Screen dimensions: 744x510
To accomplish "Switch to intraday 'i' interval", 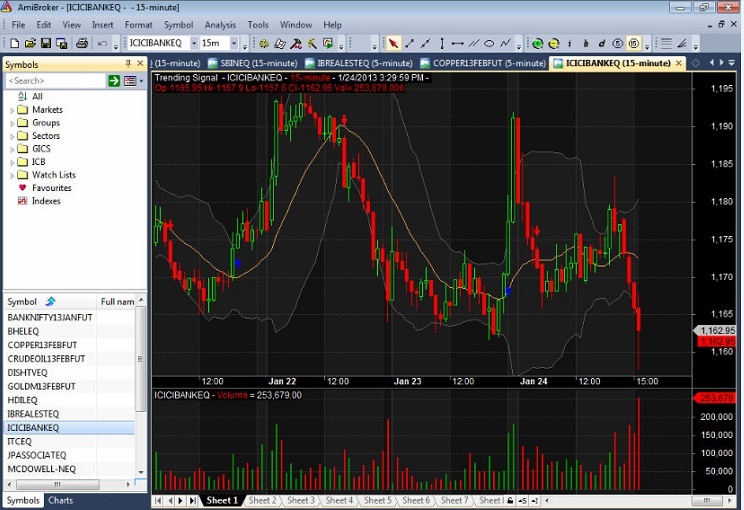I will [569, 44].
